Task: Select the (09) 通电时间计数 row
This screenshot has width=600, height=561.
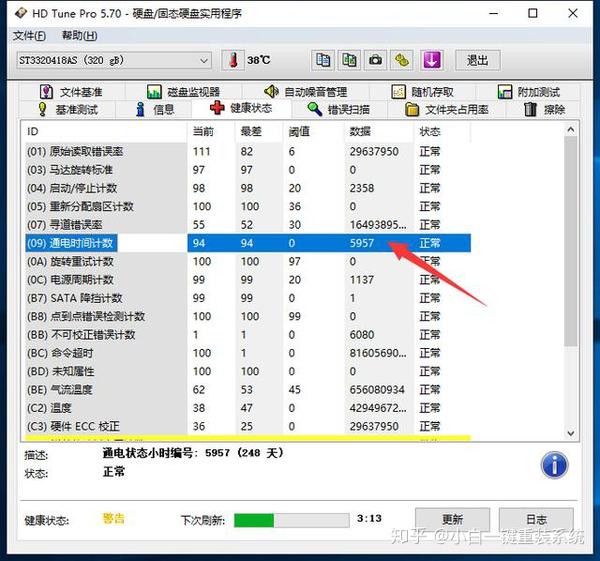Action: coord(248,243)
